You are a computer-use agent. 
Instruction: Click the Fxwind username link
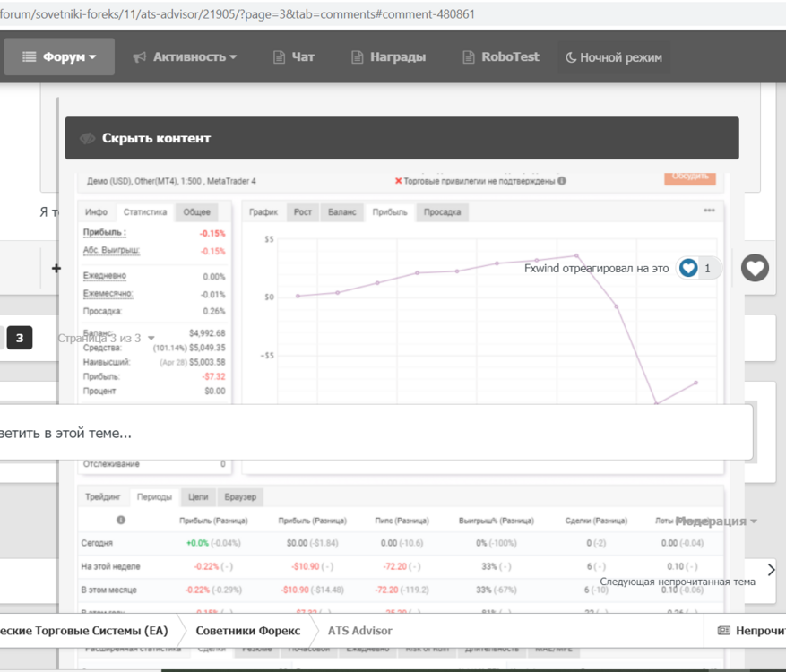541,269
